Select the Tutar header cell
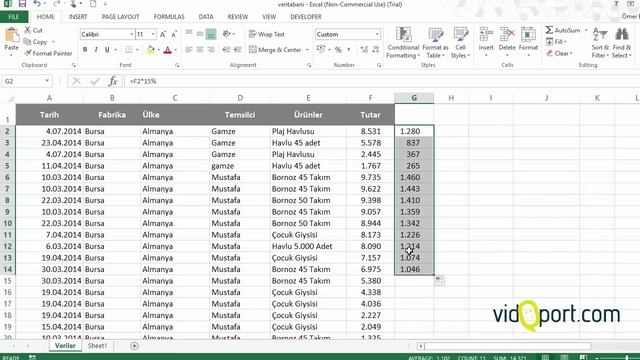The height and width of the screenshot is (360, 640). [x=370, y=115]
